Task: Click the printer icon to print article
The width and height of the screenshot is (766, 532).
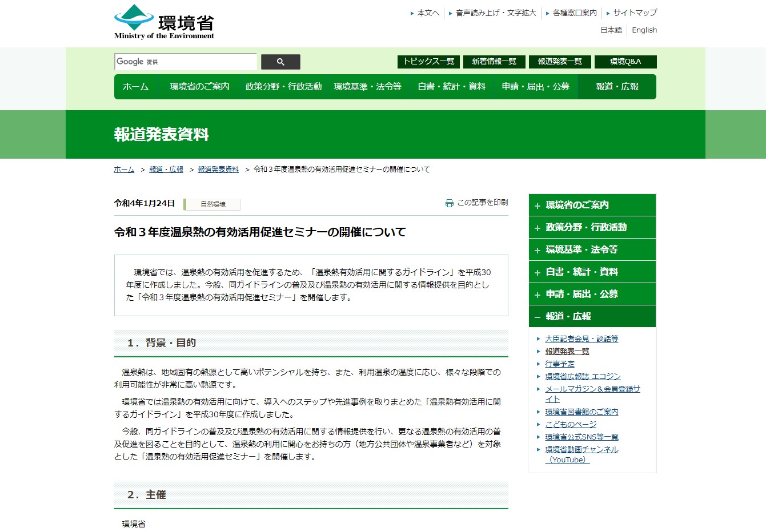Action: [450, 203]
